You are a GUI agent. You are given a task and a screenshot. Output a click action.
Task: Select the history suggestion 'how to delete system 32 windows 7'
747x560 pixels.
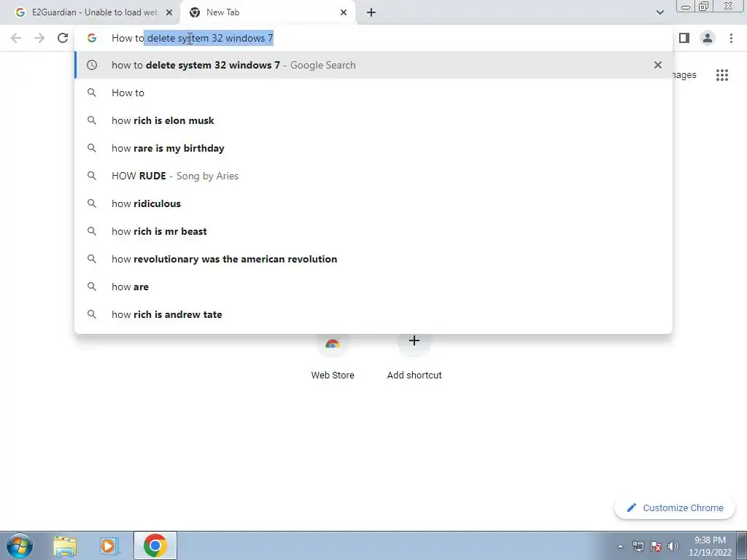pyautogui.click(x=373, y=65)
